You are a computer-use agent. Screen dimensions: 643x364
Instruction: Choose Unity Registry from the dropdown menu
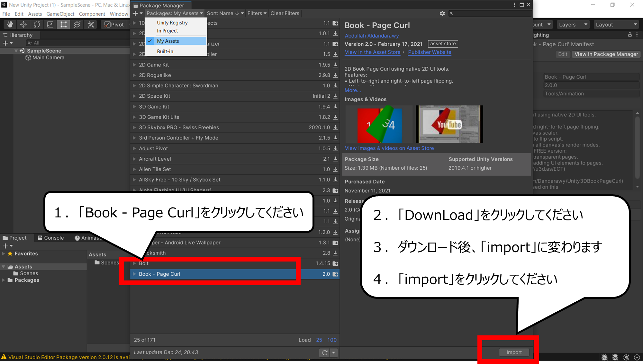176,22
